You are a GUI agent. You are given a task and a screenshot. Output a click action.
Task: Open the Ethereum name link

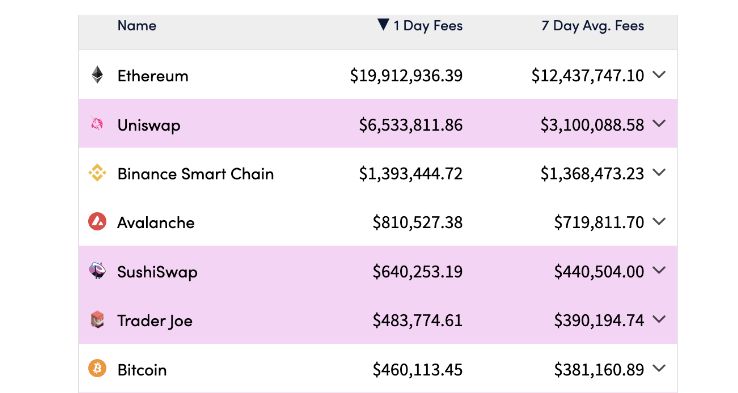point(152,76)
